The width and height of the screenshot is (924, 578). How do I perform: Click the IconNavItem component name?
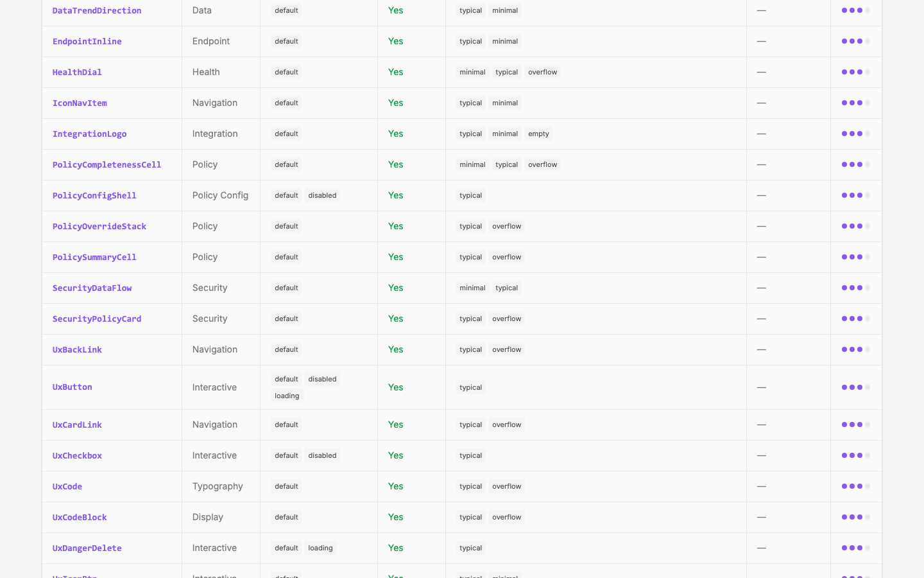[x=80, y=103]
